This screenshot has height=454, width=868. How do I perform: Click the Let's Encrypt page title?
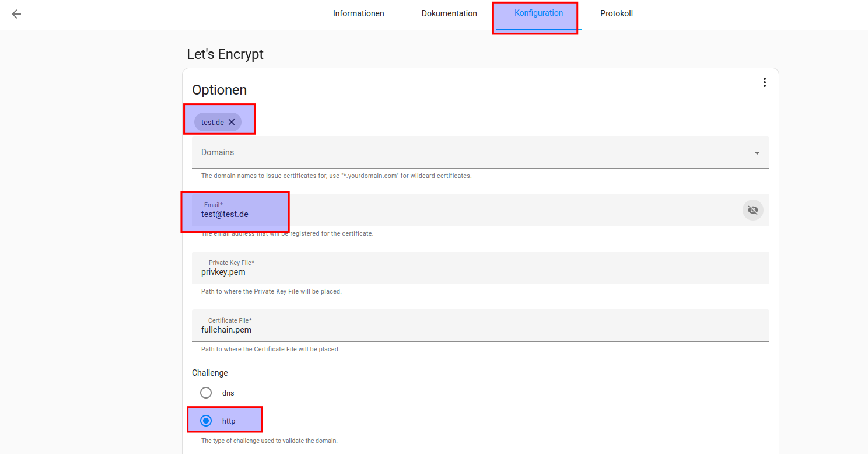point(225,54)
